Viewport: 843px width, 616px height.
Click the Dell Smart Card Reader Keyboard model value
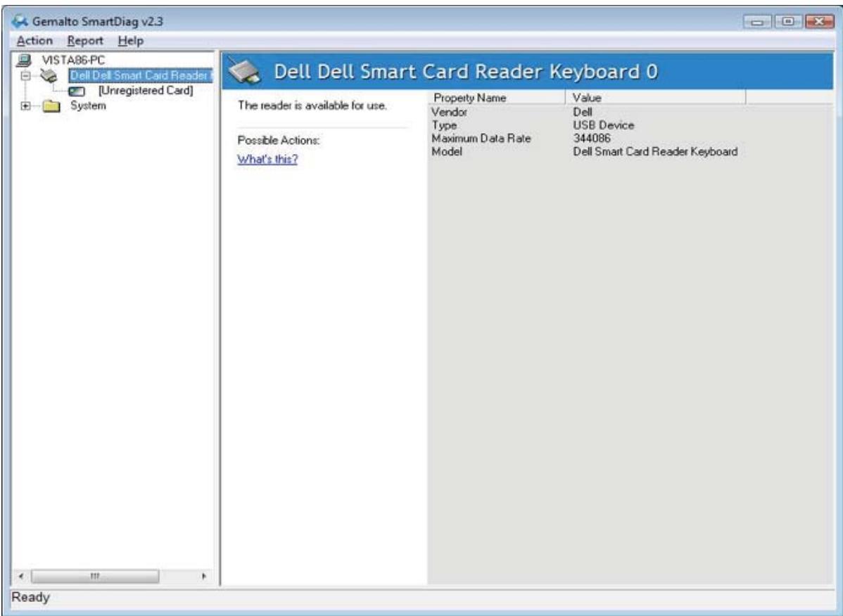[x=655, y=151]
